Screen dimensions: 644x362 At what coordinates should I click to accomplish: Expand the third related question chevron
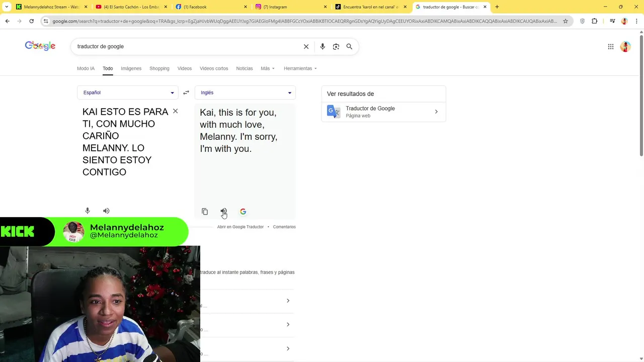288,348
